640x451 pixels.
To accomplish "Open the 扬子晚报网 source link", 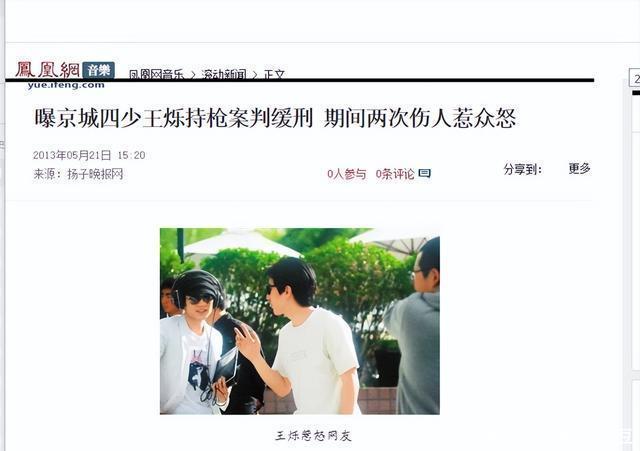I will click(95, 174).
